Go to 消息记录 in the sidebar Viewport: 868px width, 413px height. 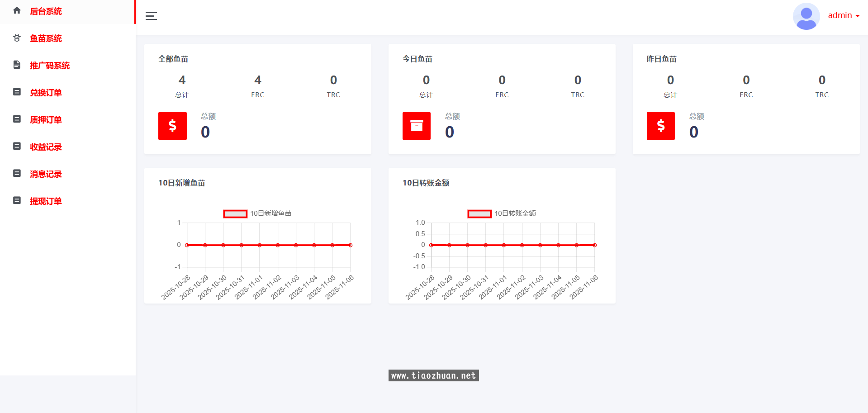click(x=46, y=174)
